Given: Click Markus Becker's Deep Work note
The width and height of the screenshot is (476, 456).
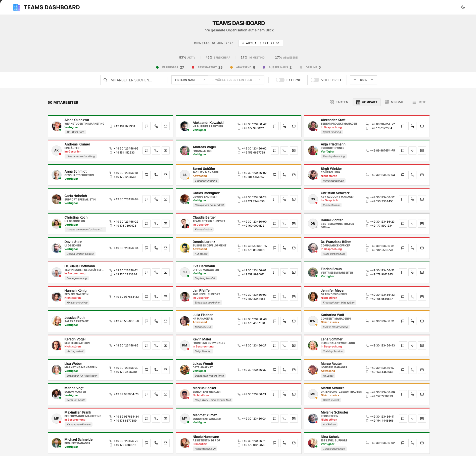Looking at the screenshot, I should pos(213,400).
